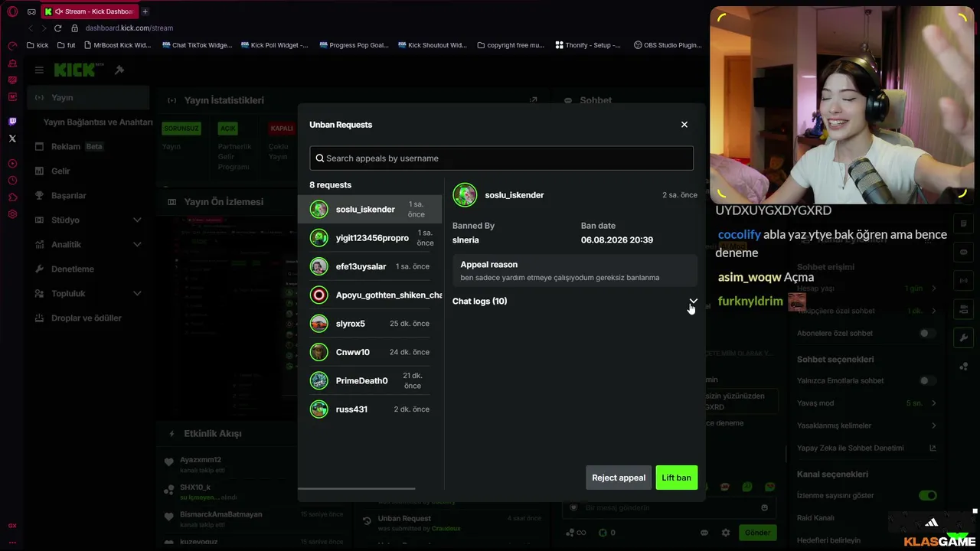Screen dimensions: 980x551
Task: Reject the appeal from soslu_iskender
Action: 619,478
